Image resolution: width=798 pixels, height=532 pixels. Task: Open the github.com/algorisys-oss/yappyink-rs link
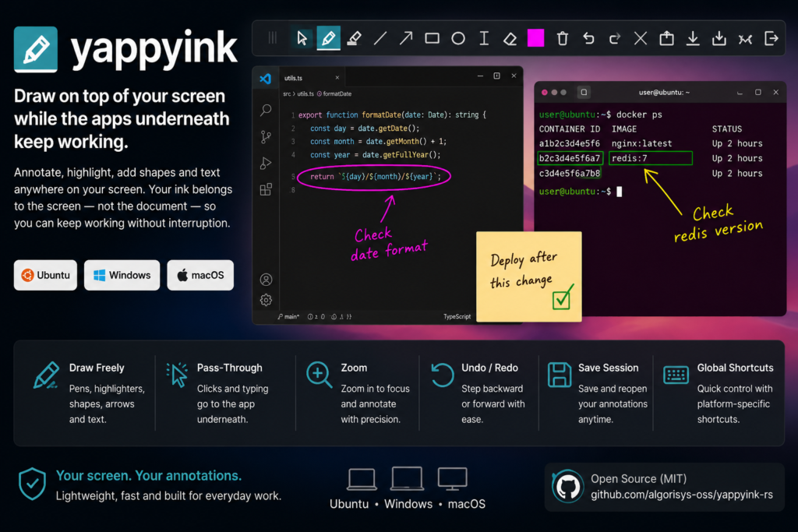click(681, 495)
